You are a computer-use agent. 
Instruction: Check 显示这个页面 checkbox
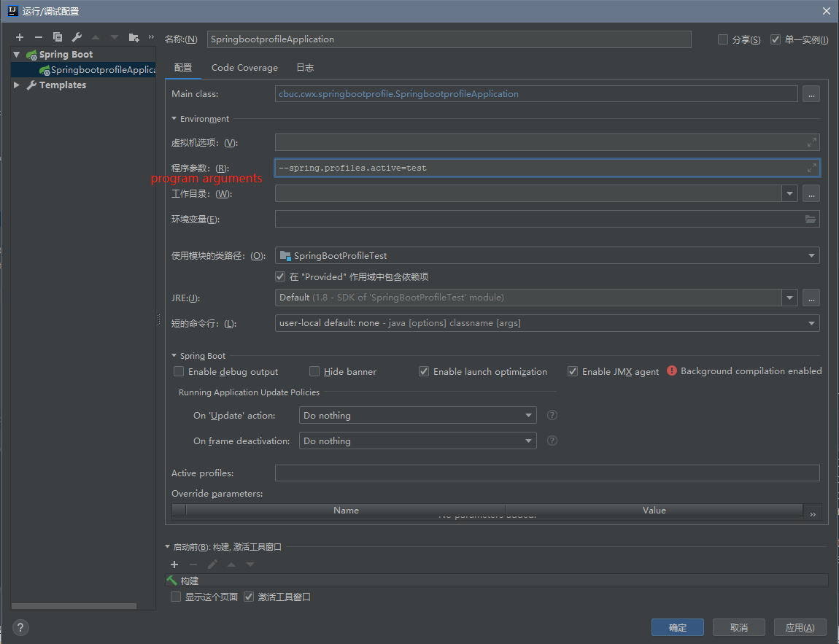point(176,597)
